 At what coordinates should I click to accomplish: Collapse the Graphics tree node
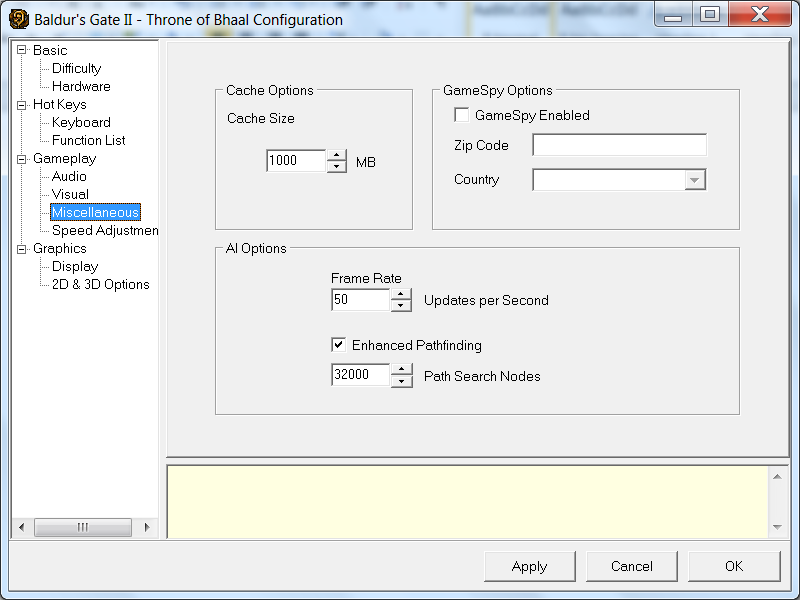click(22, 248)
